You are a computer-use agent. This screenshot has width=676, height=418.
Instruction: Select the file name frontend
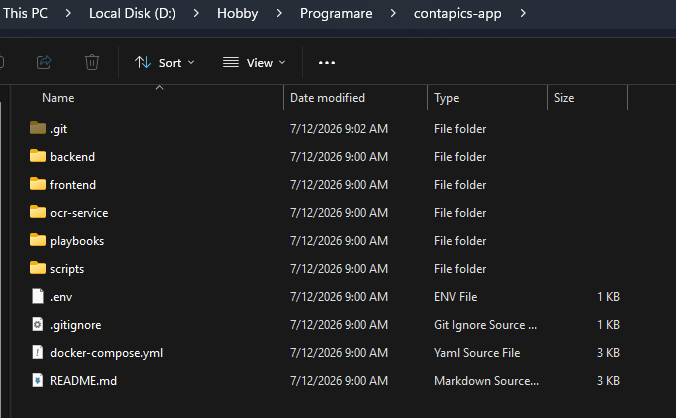pos(73,184)
